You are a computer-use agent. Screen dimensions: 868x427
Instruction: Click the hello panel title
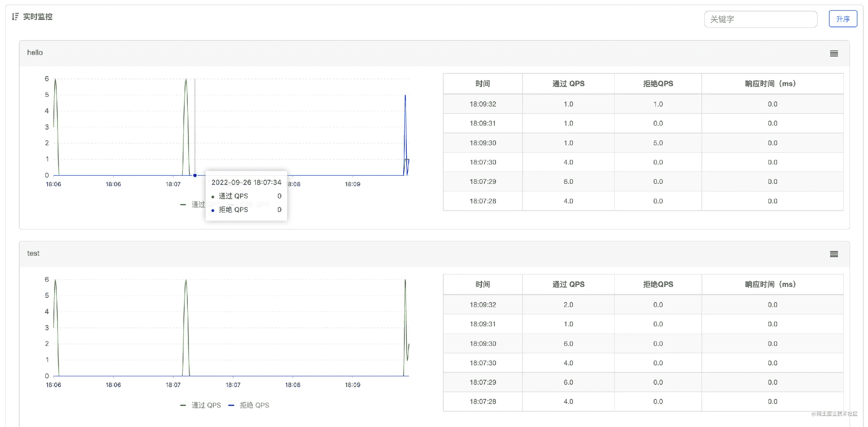[x=35, y=53]
